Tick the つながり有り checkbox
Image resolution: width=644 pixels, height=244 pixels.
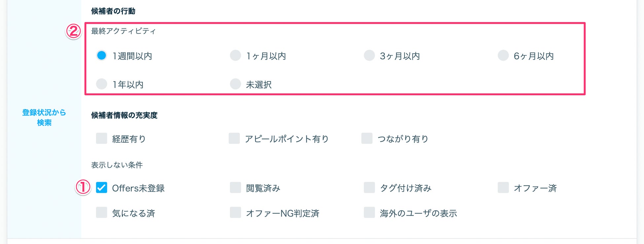tap(367, 138)
